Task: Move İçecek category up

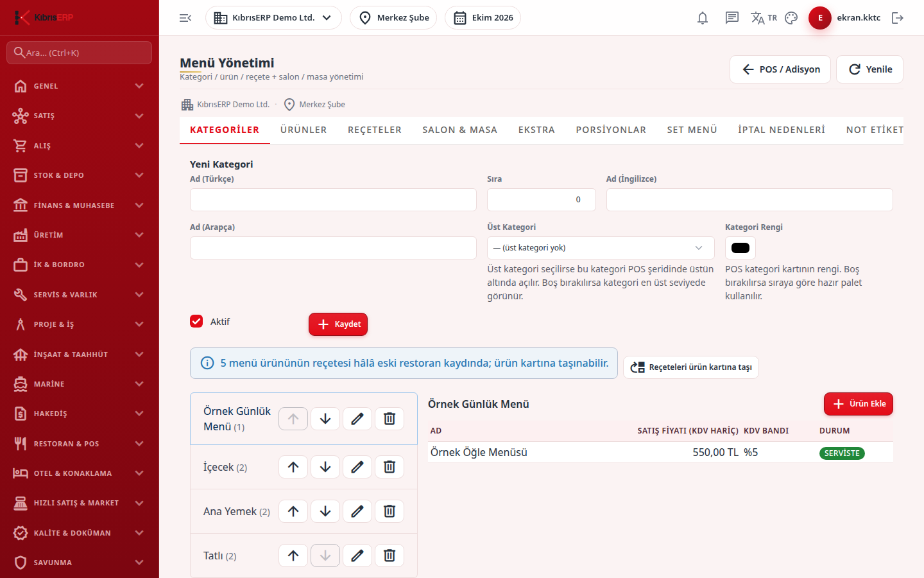Action: click(x=293, y=467)
